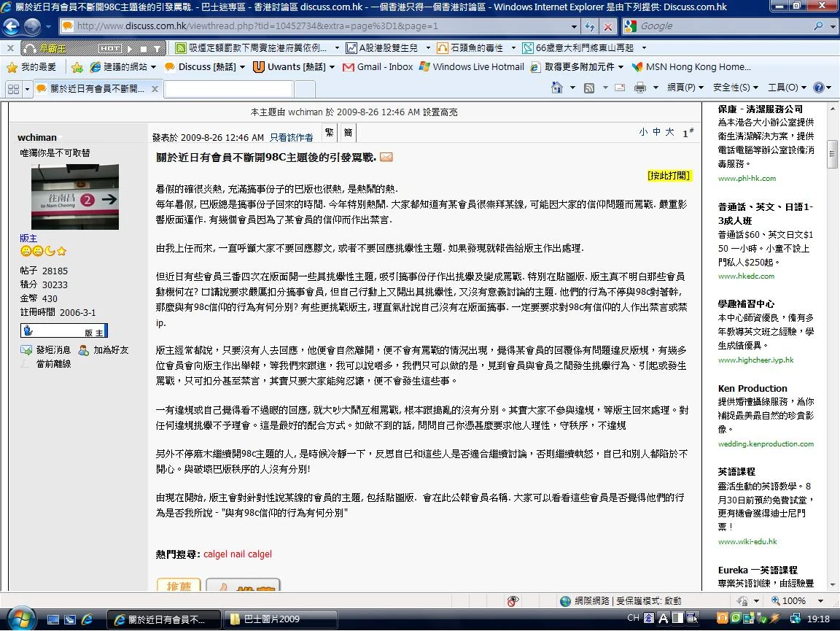Open the 工具(O) menu dropdown
The width and height of the screenshot is (840, 631).
(x=787, y=88)
